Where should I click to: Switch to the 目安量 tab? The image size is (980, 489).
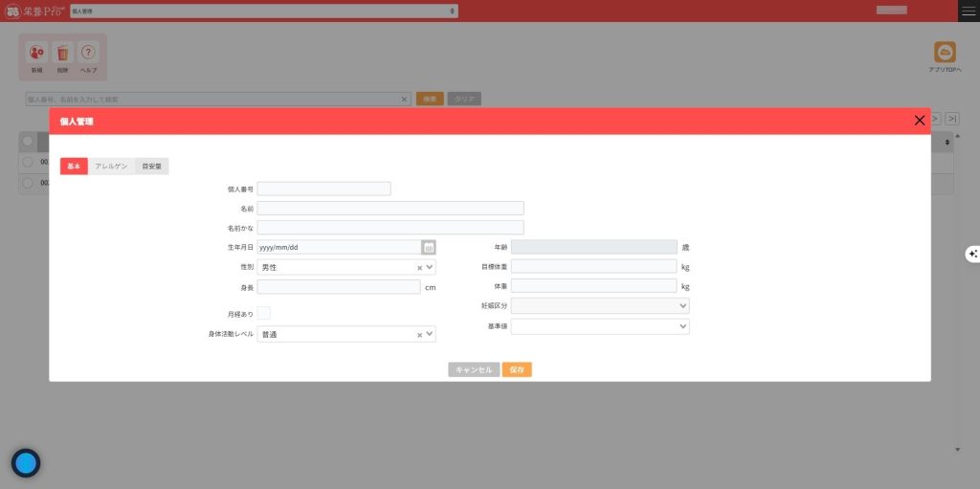151,167
